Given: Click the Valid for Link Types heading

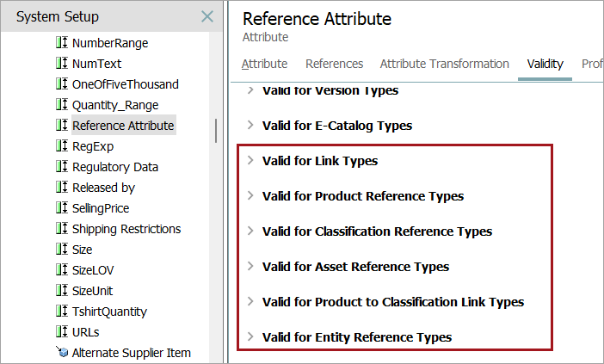Looking at the screenshot, I should 320,161.
